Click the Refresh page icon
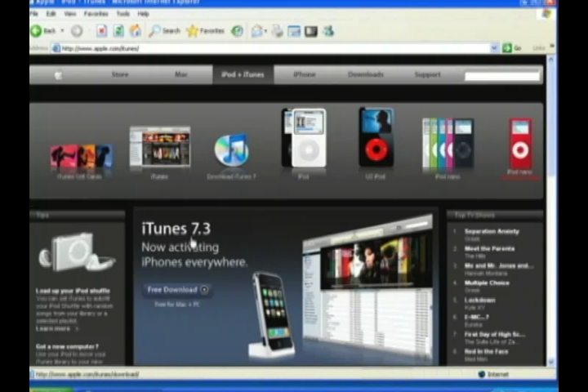 pos(118,31)
